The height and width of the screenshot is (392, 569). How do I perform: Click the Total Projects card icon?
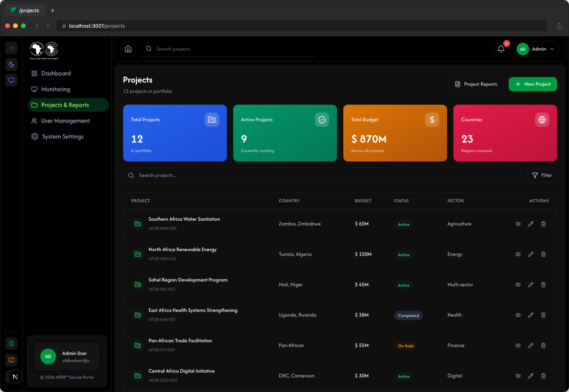pos(212,119)
